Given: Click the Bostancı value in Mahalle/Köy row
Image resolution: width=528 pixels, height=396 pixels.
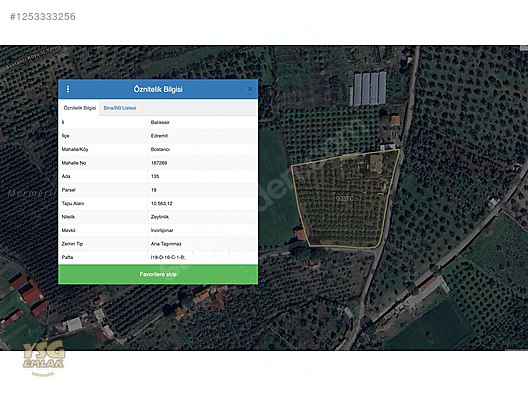Looking at the screenshot, I should (x=160, y=149).
